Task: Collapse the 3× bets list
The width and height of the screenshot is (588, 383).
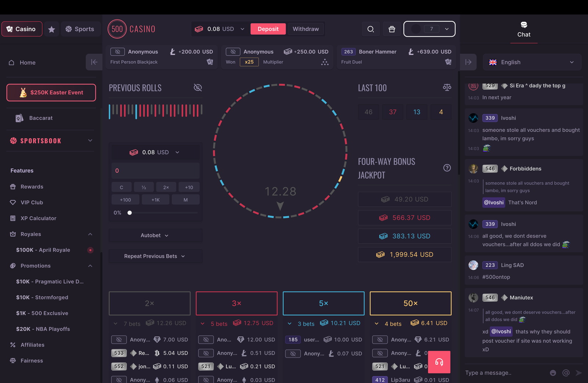Action: (202, 324)
